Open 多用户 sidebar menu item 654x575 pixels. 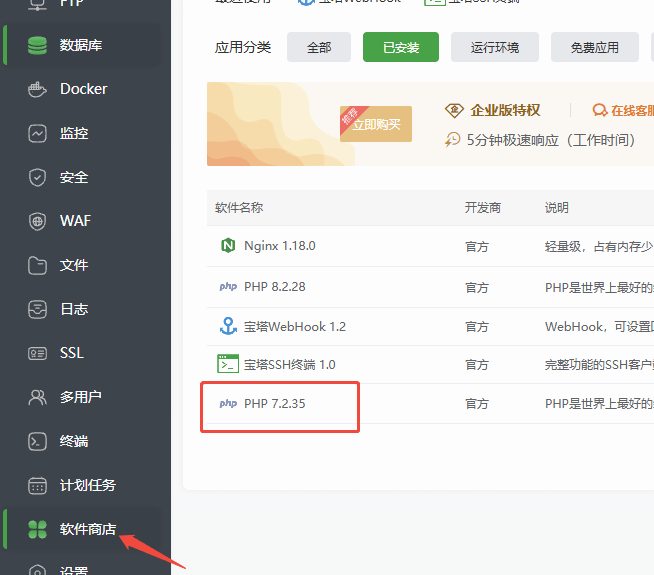[81, 397]
